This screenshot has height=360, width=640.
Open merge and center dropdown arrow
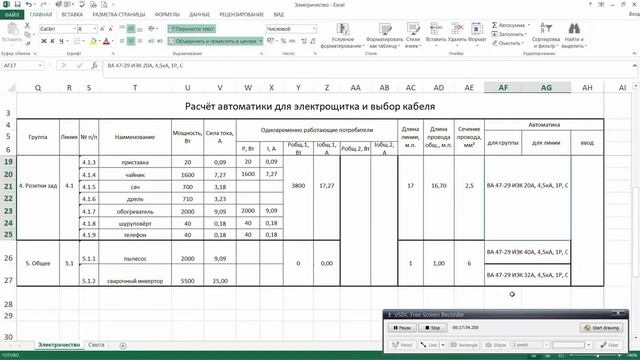(261, 41)
